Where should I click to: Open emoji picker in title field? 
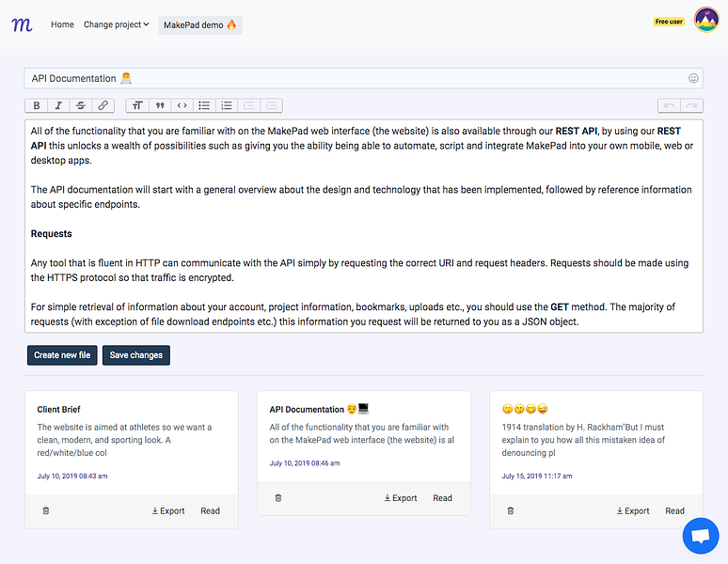[693, 78]
